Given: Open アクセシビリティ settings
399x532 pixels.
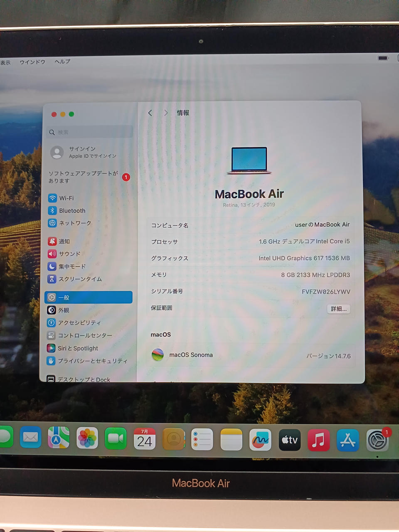Looking at the screenshot, I should 79,323.
